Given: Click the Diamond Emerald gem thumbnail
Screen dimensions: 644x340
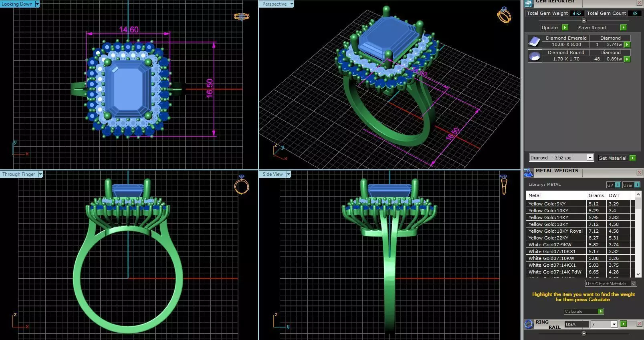Looking at the screenshot, I should tap(535, 41).
